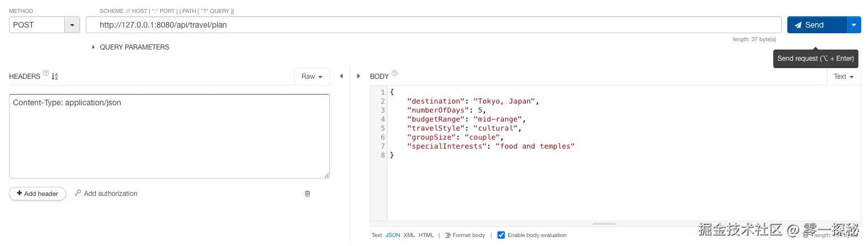Collapse headers pane with left arrow
Image resolution: width=868 pixels, height=246 pixels.
[x=341, y=76]
